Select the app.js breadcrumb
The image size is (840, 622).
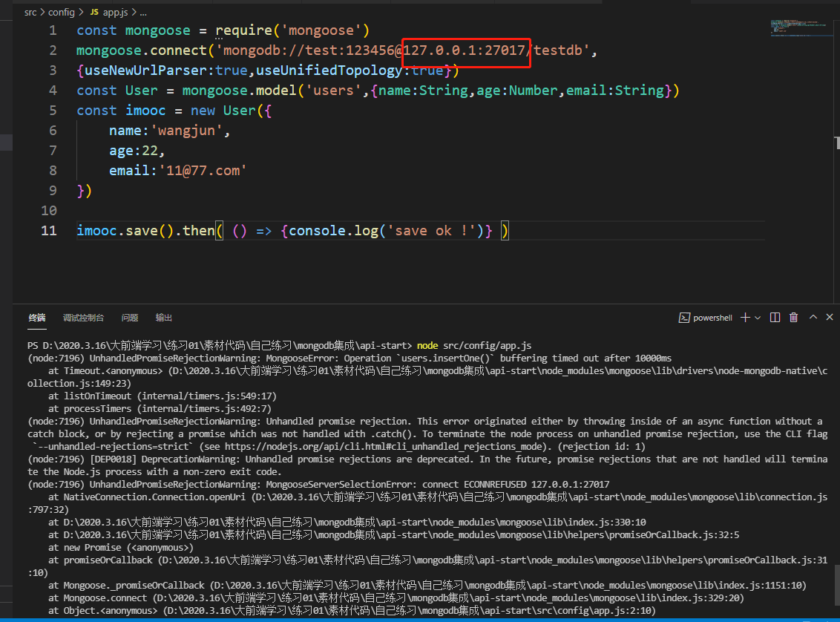pyautogui.click(x=115, y=12)
